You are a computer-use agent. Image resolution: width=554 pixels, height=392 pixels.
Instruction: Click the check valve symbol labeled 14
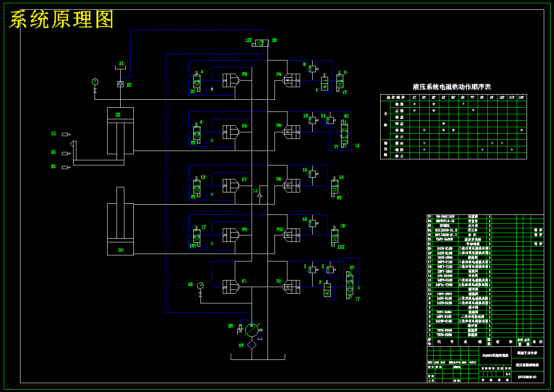coord(260,195)
